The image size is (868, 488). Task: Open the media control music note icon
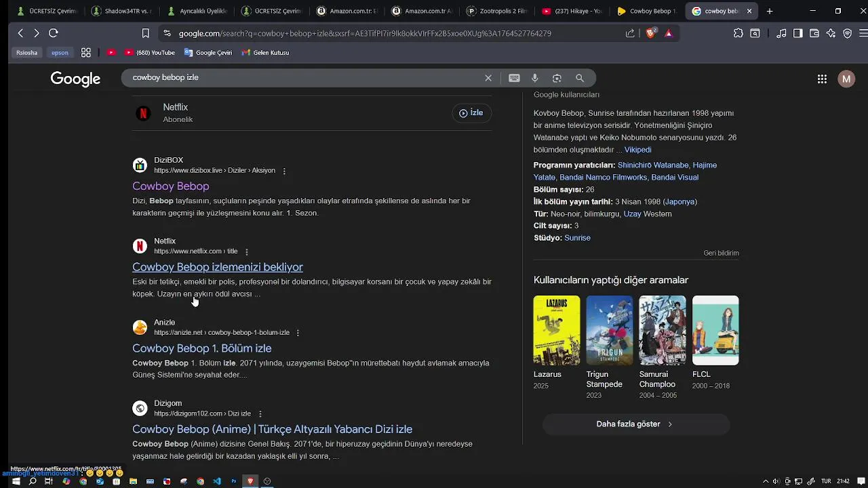782,33
